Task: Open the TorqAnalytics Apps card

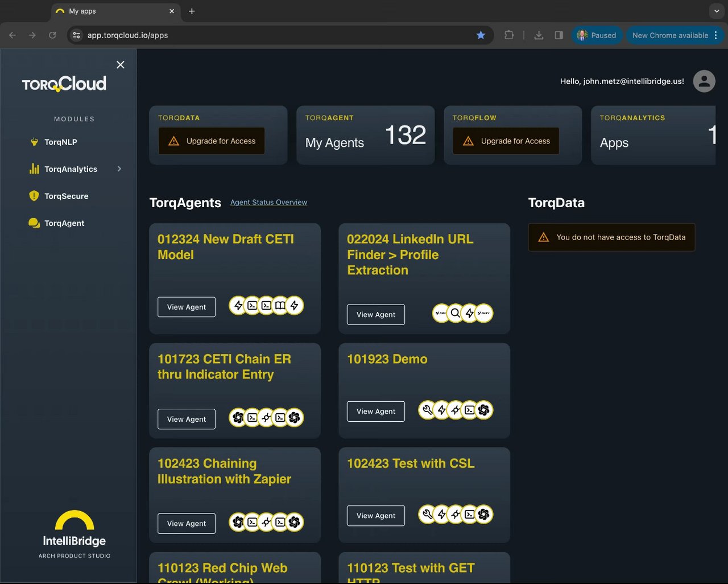Action: click(653, 135)
